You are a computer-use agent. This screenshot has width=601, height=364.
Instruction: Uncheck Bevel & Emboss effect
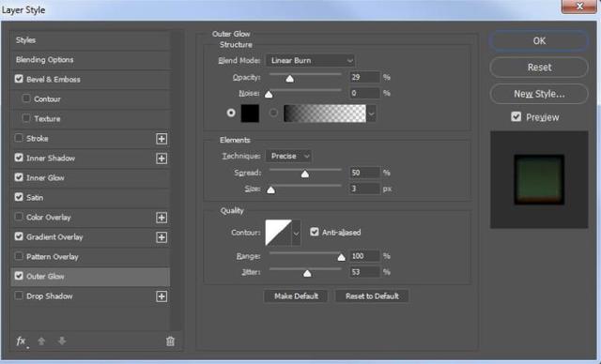coord(19,79)
